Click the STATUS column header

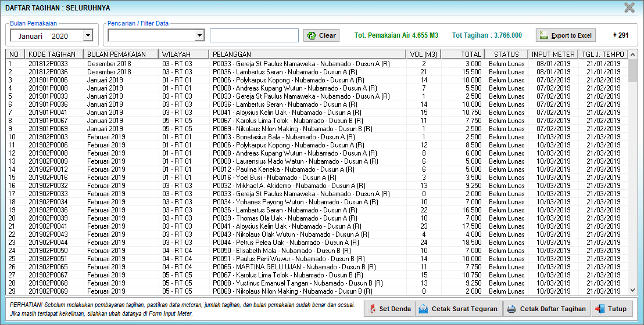point(506,54)
